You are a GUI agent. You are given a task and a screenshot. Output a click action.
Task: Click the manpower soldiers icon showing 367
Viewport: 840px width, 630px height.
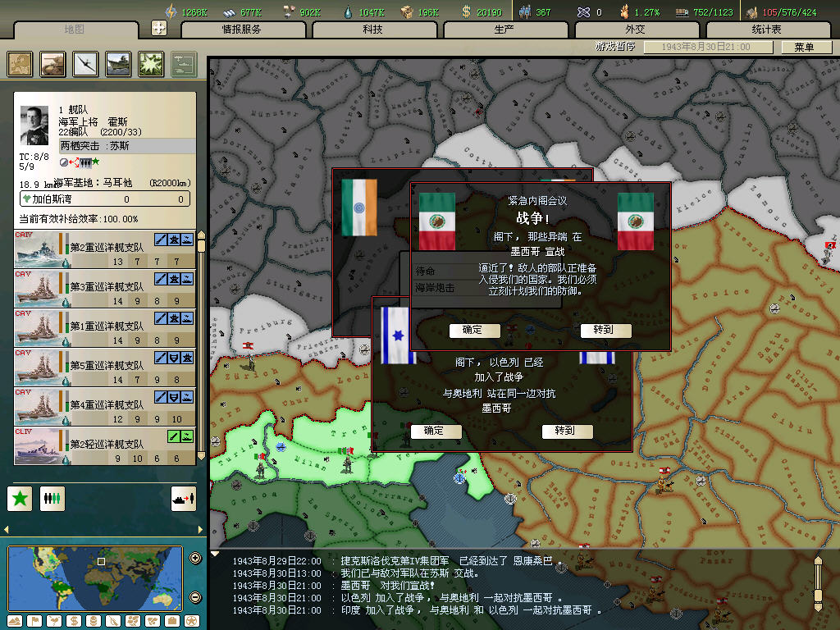tap(525, 11)
